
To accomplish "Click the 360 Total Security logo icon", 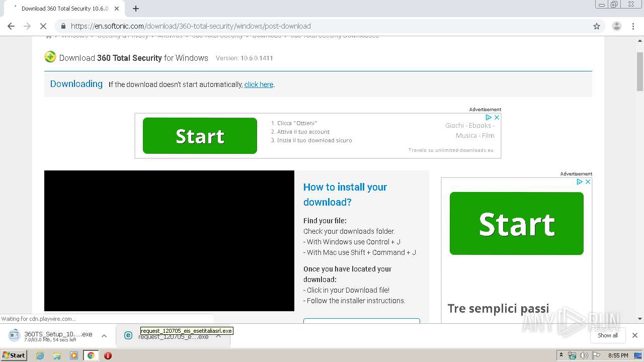I will coord(50,57).
